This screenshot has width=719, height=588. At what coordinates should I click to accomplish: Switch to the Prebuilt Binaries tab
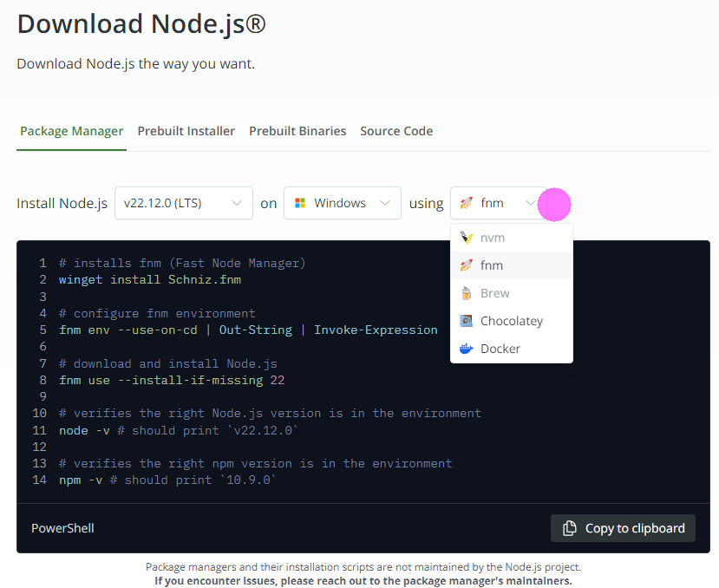point(297,131)
